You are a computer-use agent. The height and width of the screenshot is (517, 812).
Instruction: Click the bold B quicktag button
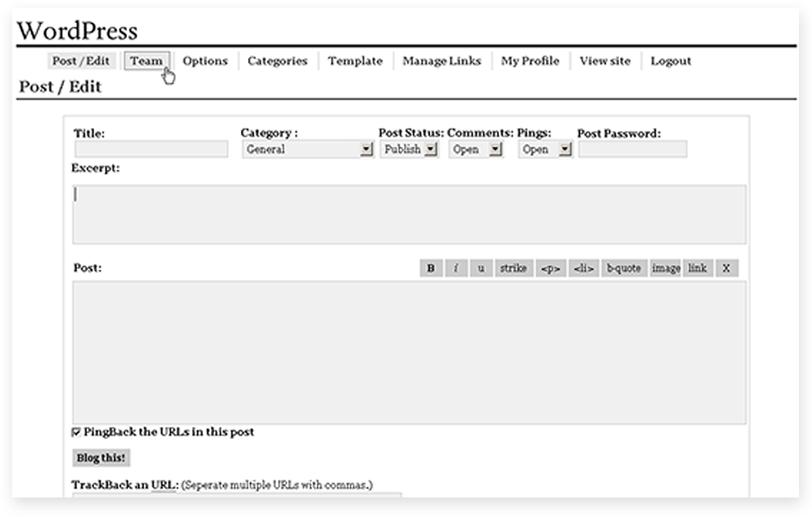tap(431, 268)
